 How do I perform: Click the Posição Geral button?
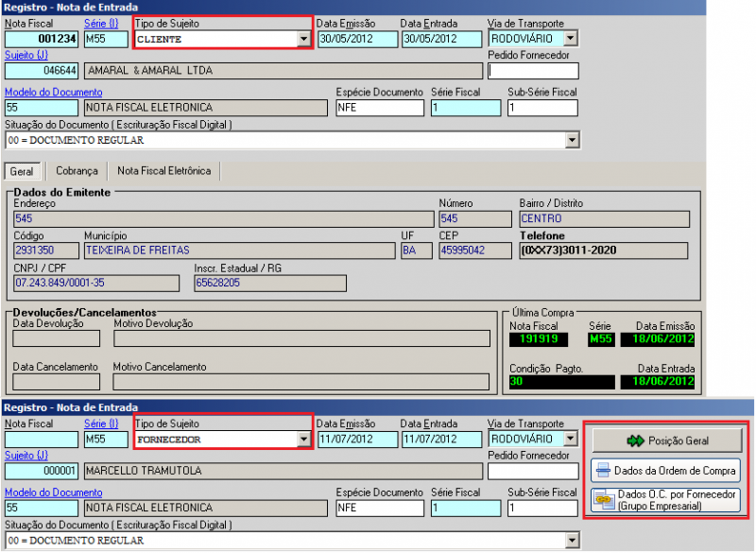coord(667,441)
